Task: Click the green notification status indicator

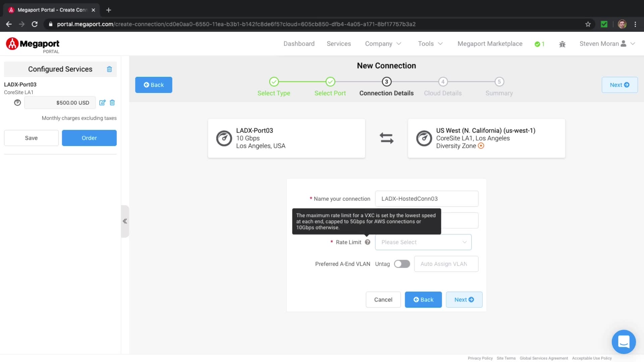Action: point(539,44)
